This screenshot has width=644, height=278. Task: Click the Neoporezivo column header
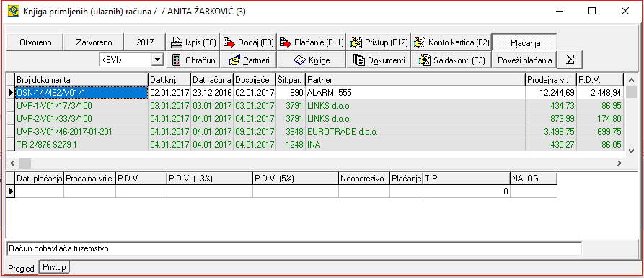click(x=364, y=179)
